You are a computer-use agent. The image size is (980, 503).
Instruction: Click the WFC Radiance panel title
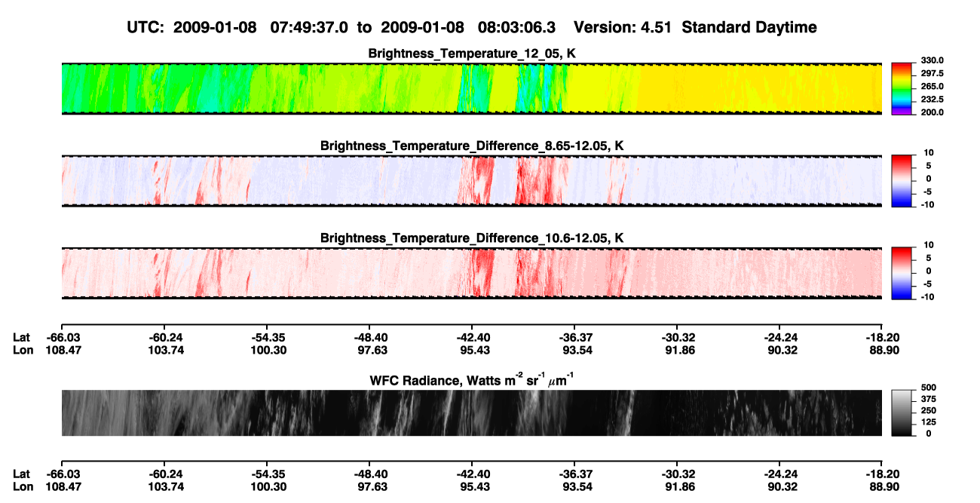tap(473, 380)
